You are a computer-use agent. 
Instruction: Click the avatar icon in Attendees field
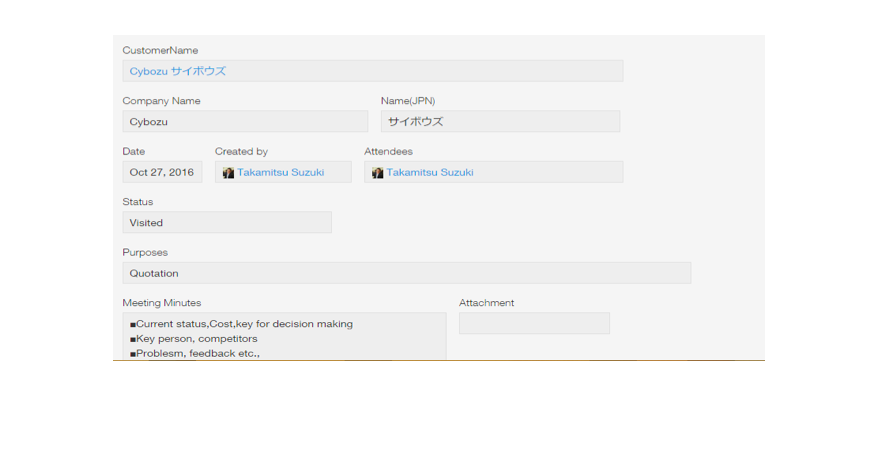click(377, 173)
